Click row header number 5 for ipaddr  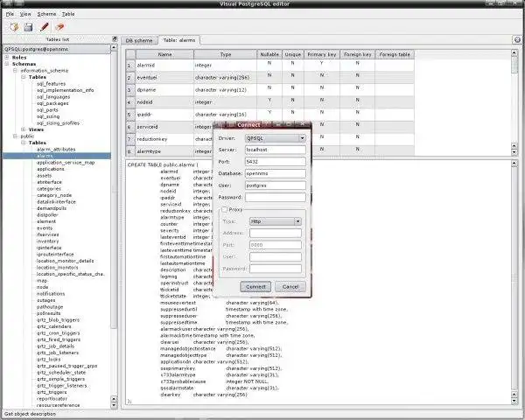pos(130,115)
